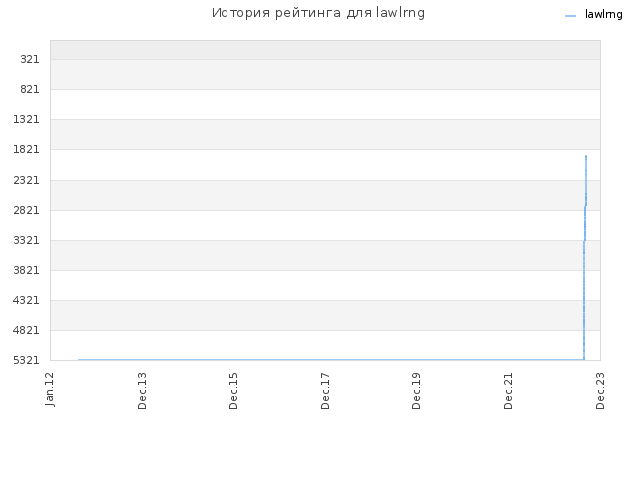Click the blue legend line marker
This screenshot has height=480, width=640.
point(570,16)
